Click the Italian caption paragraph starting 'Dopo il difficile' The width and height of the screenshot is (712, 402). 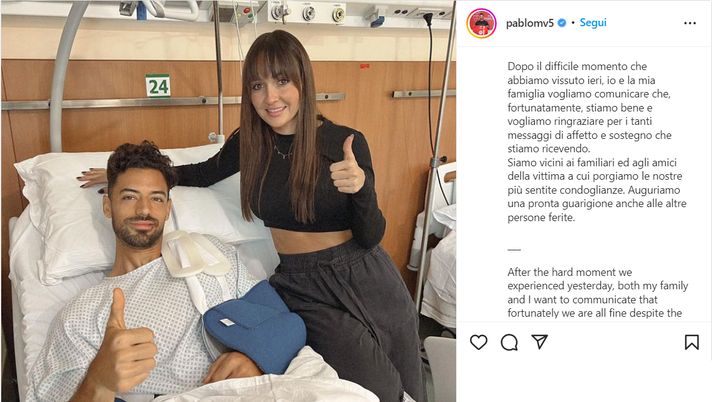(x=589, y=107)
